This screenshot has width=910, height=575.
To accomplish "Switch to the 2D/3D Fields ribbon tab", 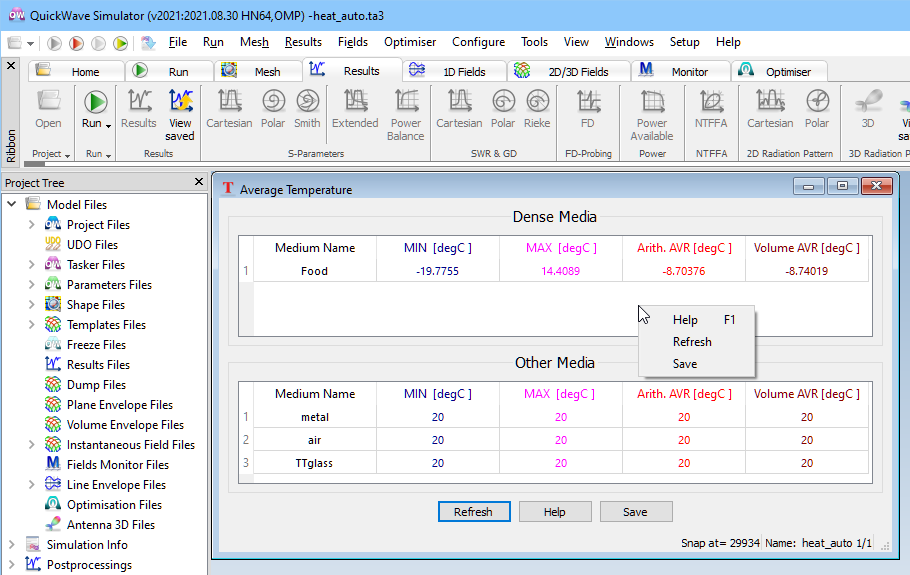I will coord(569,71).
